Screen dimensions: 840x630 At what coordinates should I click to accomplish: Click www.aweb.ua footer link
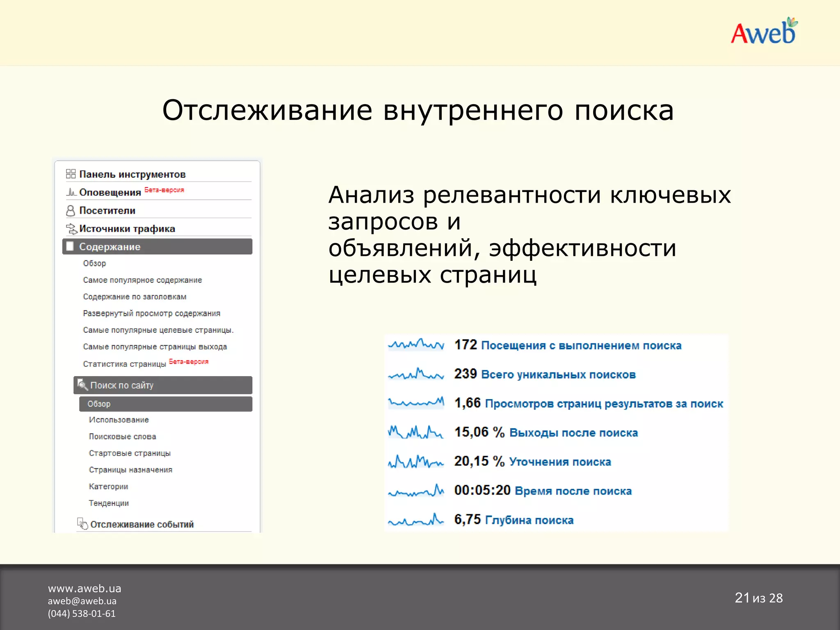(84, 588)
